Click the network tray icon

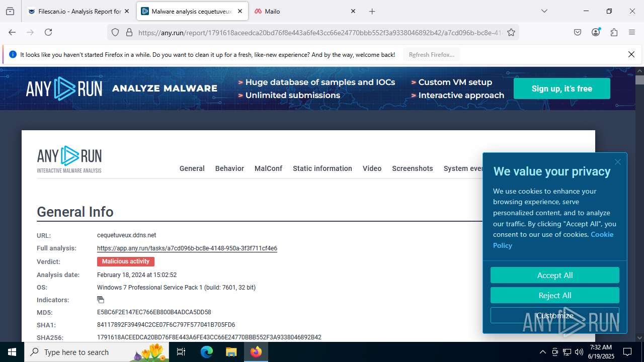(x=567, y=352)
